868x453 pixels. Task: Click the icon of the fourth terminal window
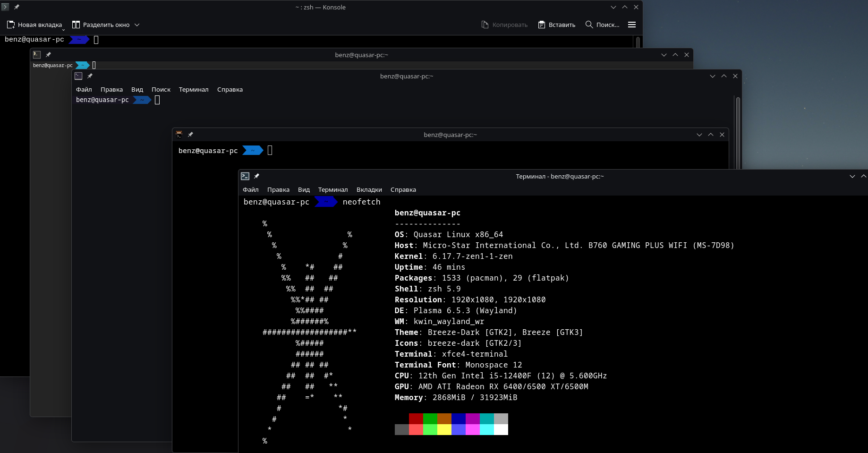(x=179, y=135)
